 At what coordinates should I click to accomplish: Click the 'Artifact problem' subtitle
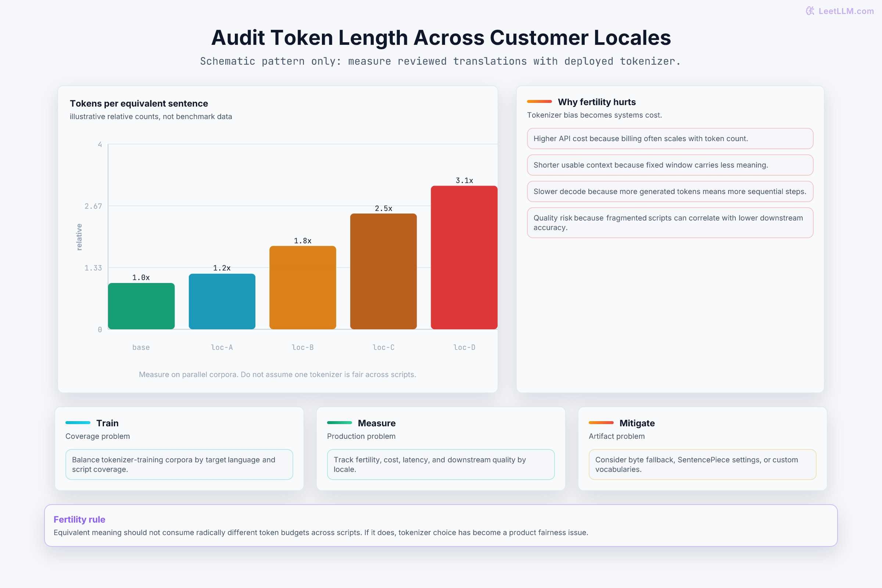pos(617,436)
